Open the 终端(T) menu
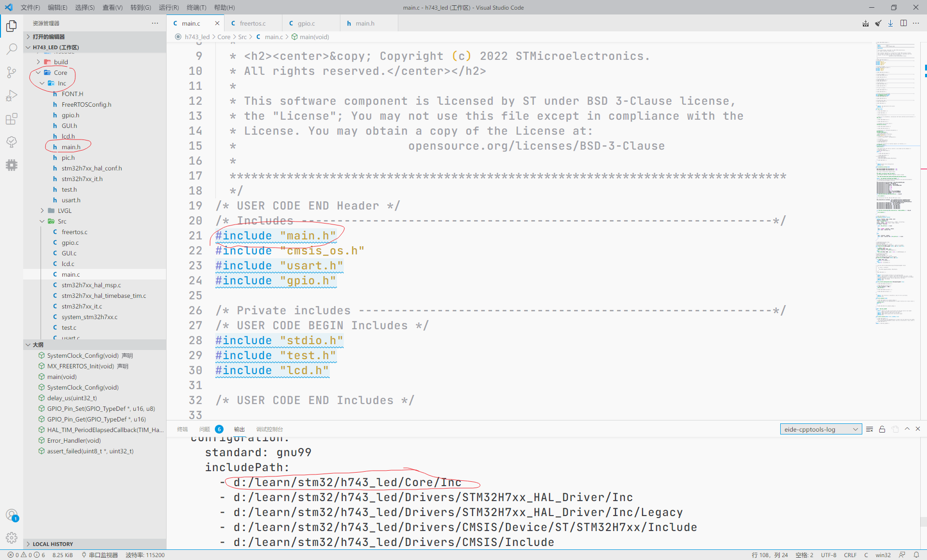This screenshot has height=560, width=927. tap(196, 7)
